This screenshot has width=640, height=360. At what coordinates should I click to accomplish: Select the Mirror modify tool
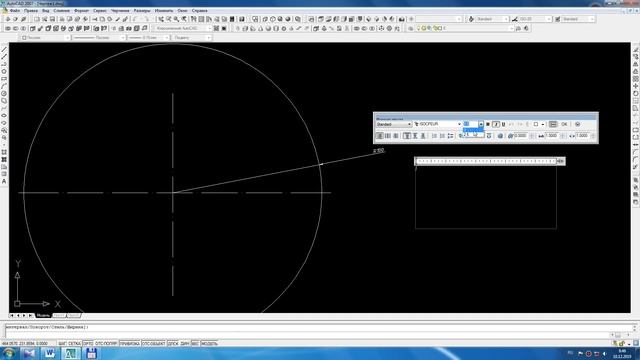636,64
